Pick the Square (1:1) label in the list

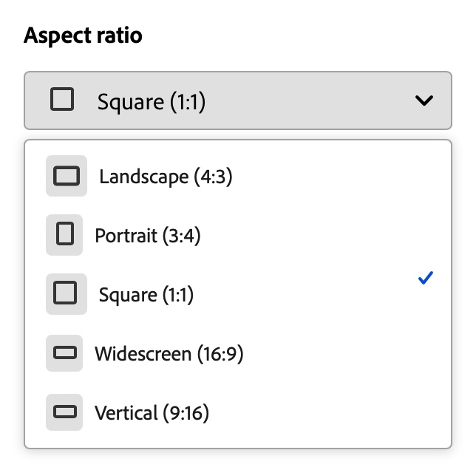[x=146, y=295]
